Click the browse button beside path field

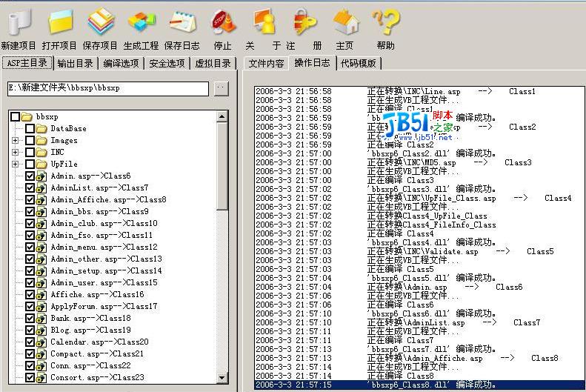coord(222,89)
